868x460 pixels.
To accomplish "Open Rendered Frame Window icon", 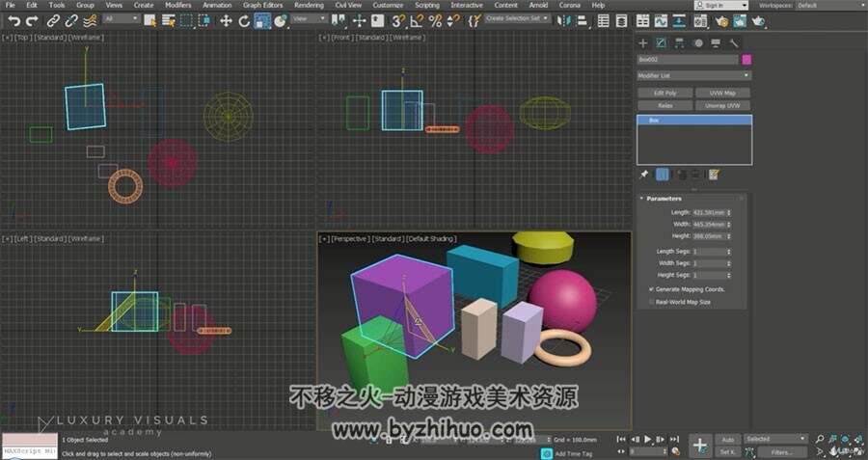I will point(740,21).
